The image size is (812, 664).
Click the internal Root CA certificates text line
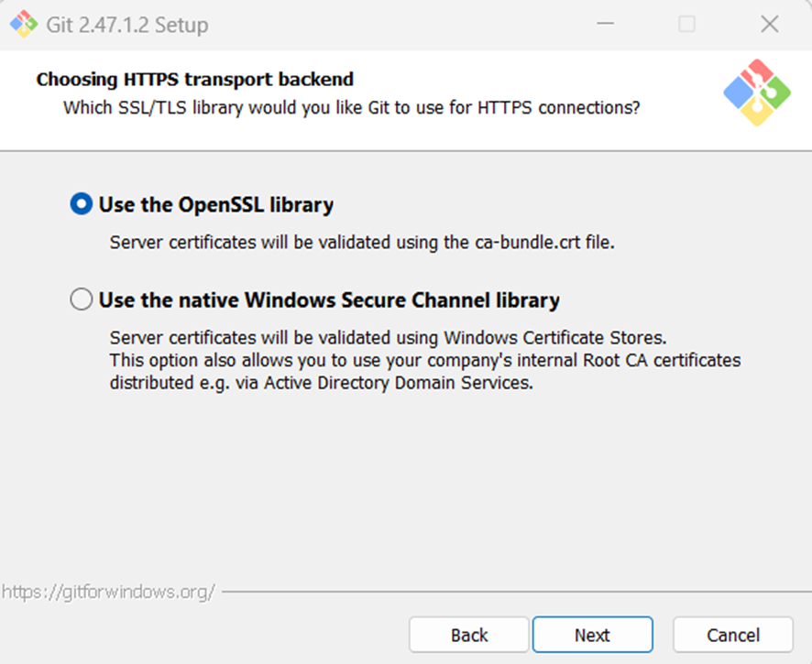click(x=425, y=360)
